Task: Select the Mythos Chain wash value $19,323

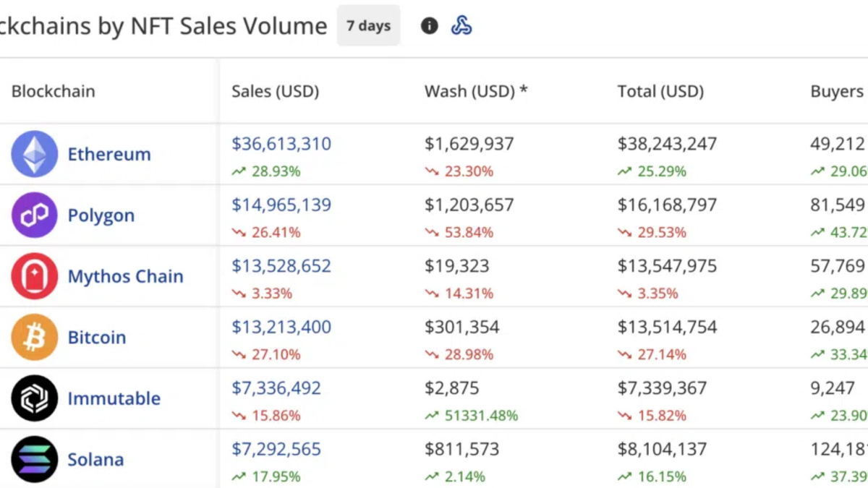Action: point(457,265)
